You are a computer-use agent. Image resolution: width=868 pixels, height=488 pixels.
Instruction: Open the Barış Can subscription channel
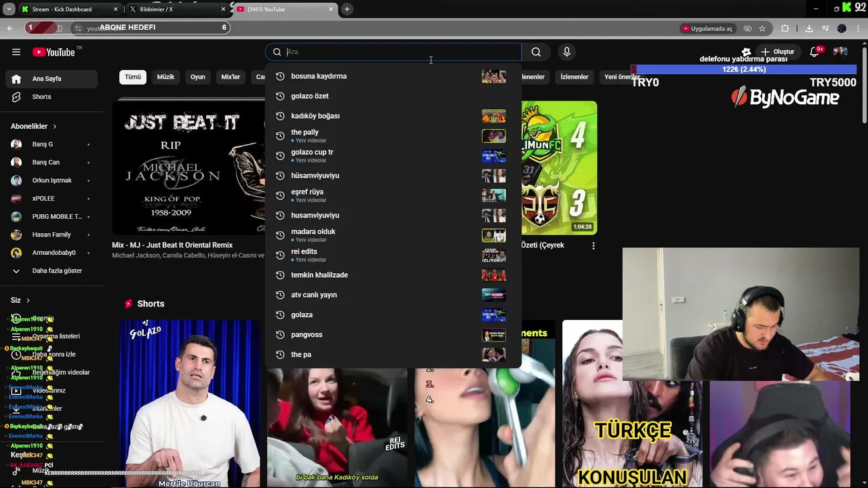52,163
